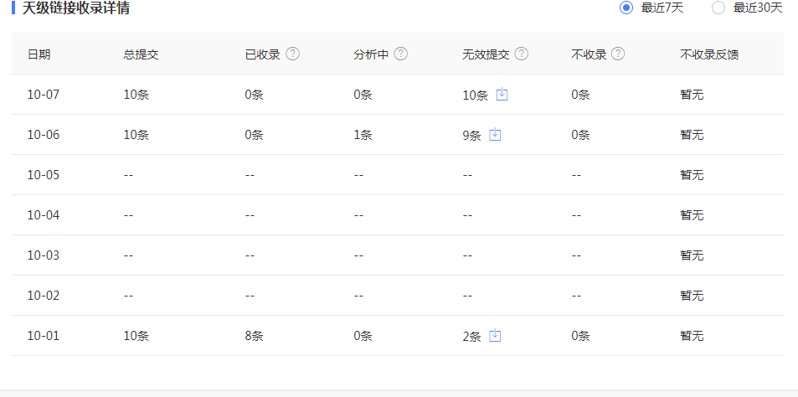Click 1条 analyzing count for 10-06
Image resolution: width=798 pixels, height=397 pixels.
click(x=363, y=135)
